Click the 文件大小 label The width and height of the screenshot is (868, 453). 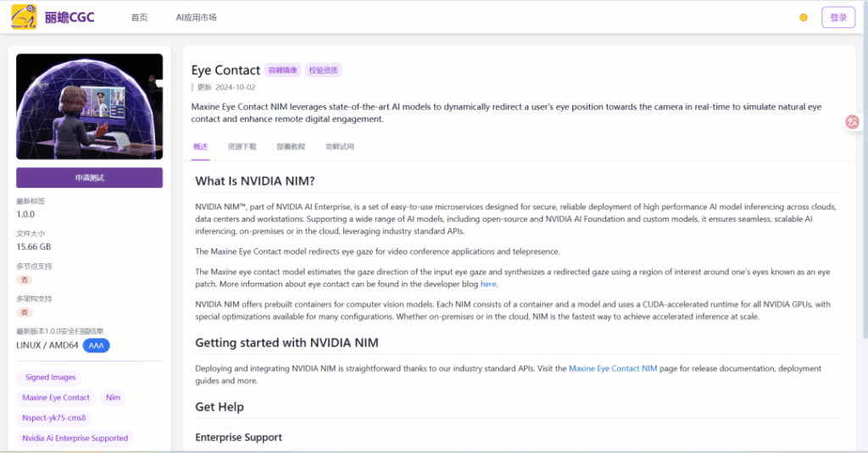coord(31,234)
